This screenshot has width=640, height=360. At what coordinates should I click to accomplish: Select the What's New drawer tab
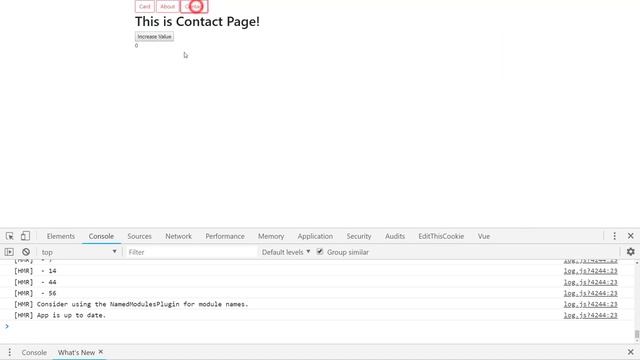tap(76, 352)
